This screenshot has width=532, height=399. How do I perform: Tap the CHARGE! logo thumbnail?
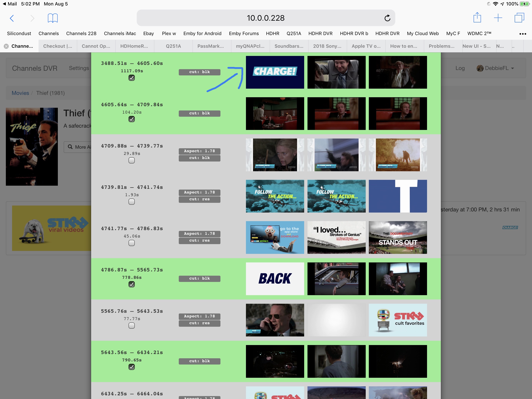tap(275, 72)
